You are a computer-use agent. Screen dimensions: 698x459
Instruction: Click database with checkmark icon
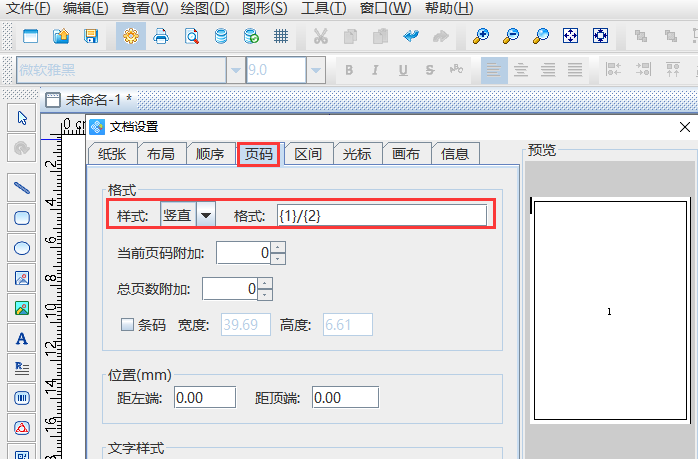251,36
